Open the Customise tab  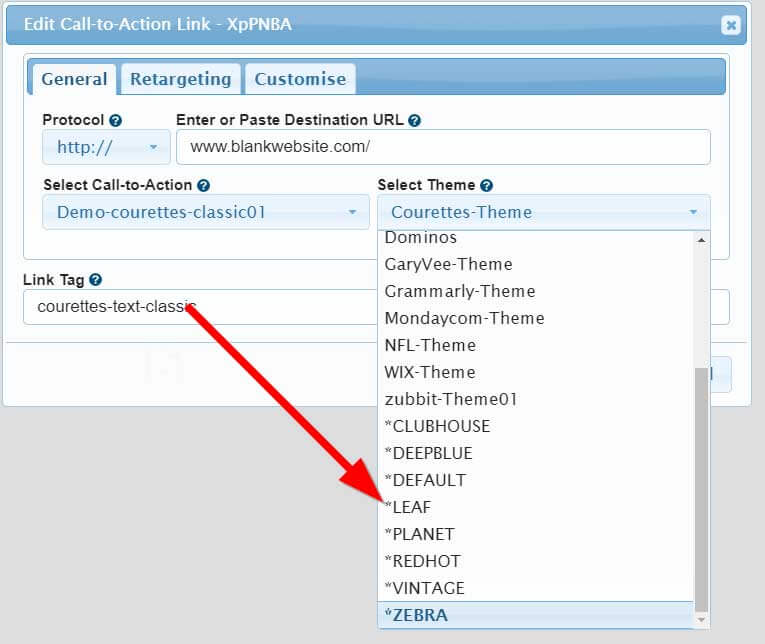coord(300,79)
